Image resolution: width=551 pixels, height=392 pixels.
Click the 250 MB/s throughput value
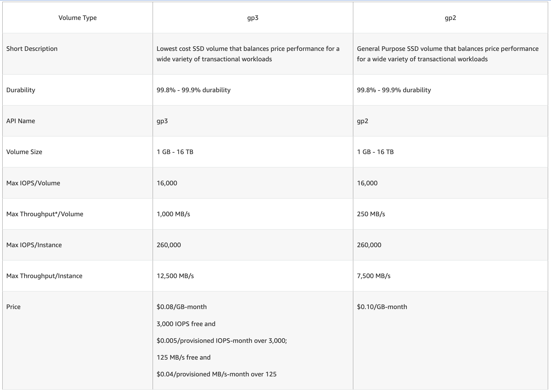371,214
